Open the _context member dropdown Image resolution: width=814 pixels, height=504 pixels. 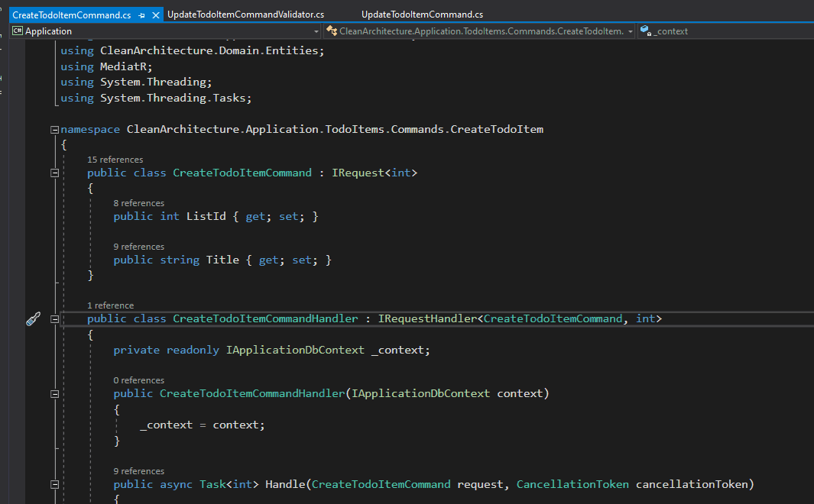point(726,31)
